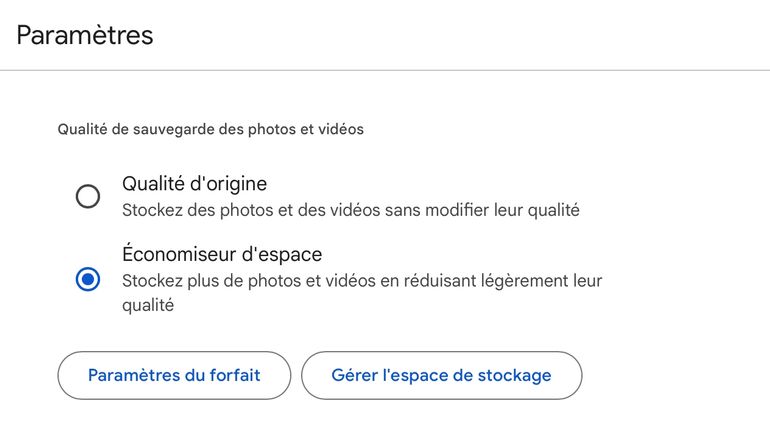
Task: Click the first description line under Économiseur d'espace
Action: pos(362,281)
